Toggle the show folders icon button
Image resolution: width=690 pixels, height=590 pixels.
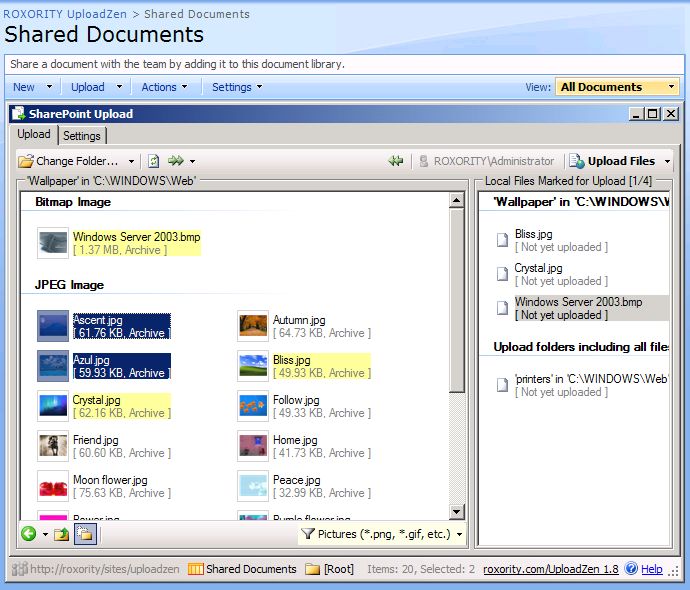click(x=85, y=535)
